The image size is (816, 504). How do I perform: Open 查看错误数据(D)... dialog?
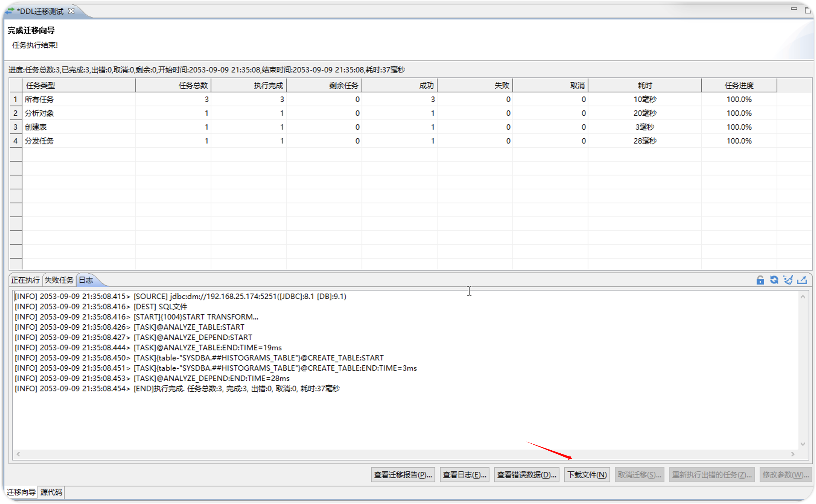tap(526, 475)
